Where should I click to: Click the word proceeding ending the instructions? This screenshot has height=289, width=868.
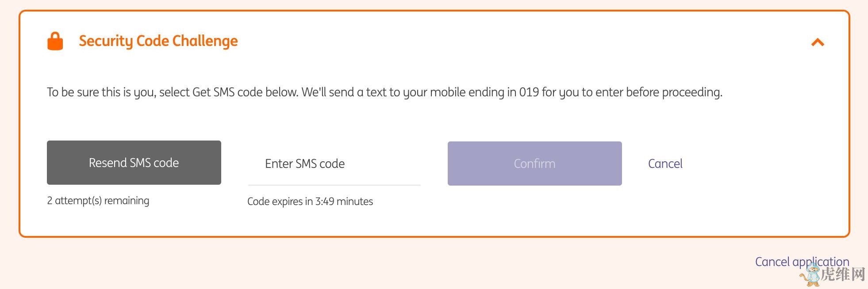point(692,92)
